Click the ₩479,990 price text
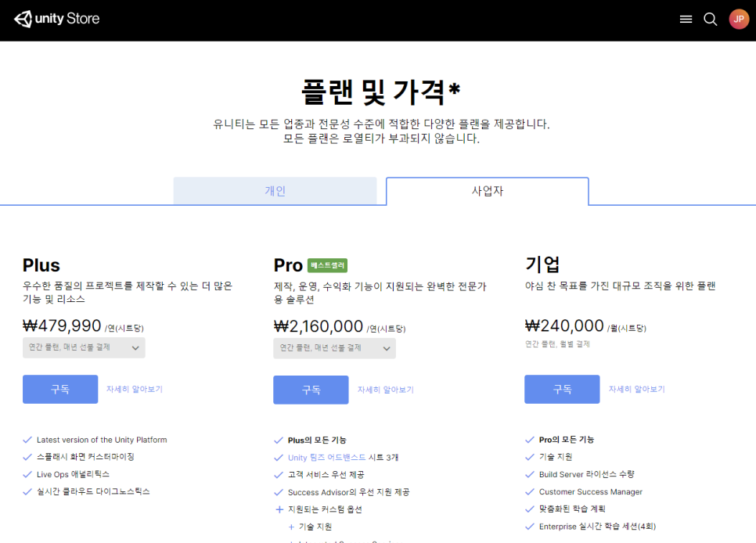 [62, 326]
